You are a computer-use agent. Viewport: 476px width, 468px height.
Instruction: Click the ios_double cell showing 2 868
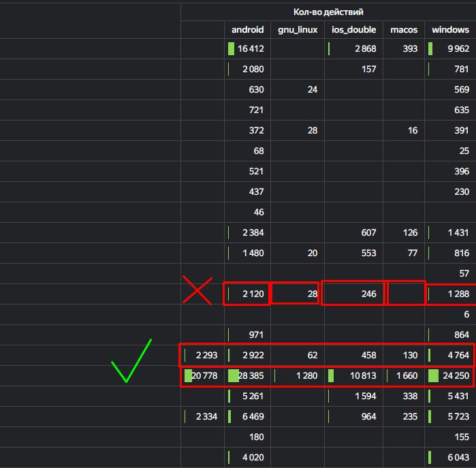[x=353, y=48]
